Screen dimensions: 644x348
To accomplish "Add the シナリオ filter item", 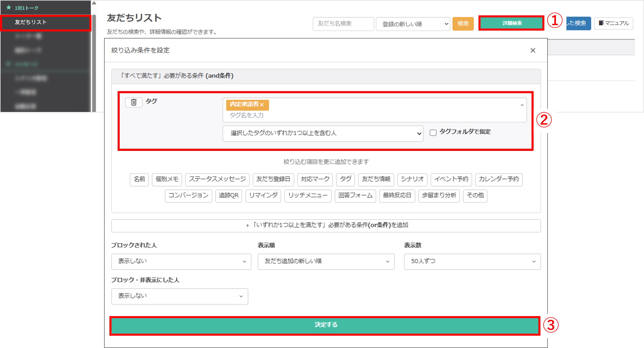I will point(412,179).
